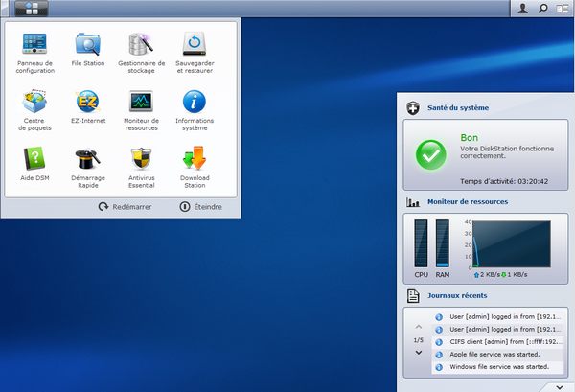This screenshot has width=575, height=392.
Task: Open Aide DSM help
Action: (34, 164)
